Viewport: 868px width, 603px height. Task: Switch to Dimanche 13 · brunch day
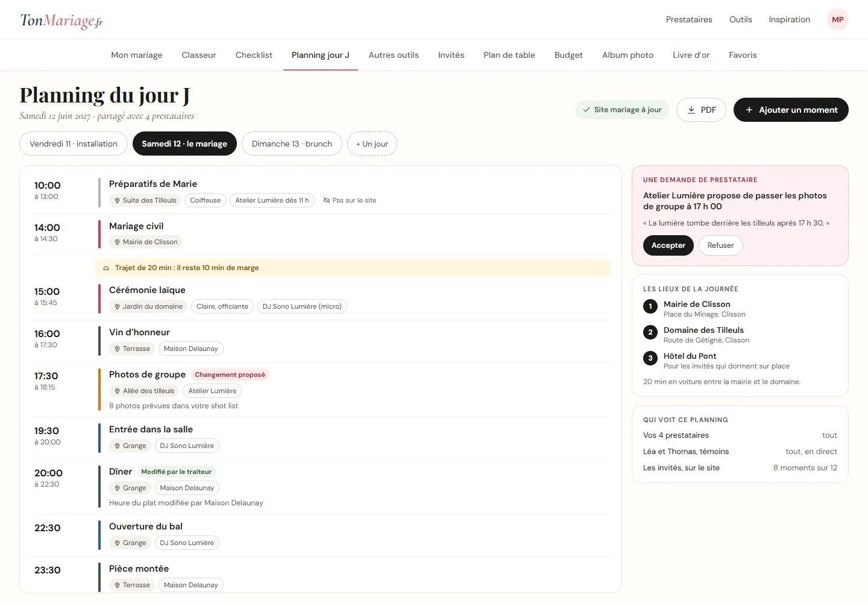pos(292,144)
